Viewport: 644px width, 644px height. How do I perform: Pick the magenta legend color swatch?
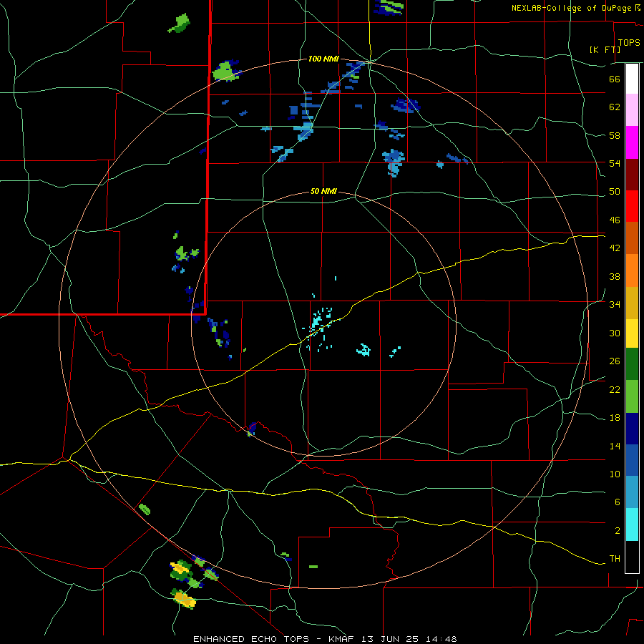[x=632, y=142]
